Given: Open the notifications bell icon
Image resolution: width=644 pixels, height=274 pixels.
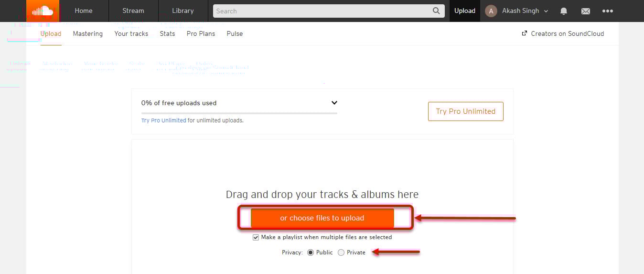Looking at the screenshot, I should [x=564, y=11].
